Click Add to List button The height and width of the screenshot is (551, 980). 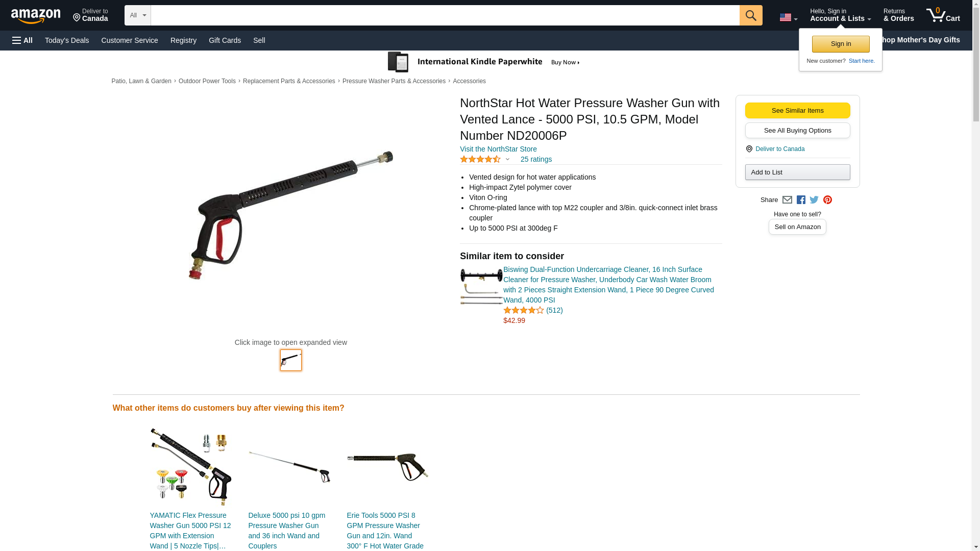pyautogui.click(x=797, y=172)
